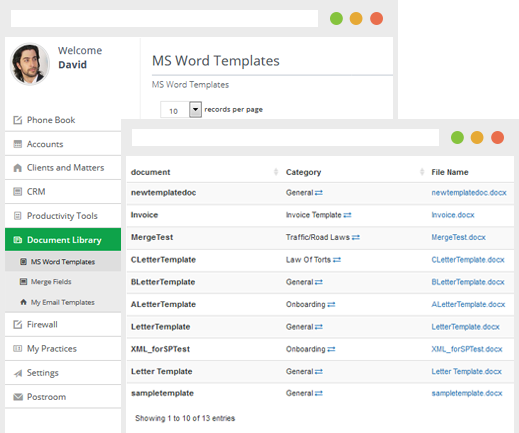This screenshot has width=519, height=433.
Task: Open the records per page dropdown arrow
Action: click(196, 109)
